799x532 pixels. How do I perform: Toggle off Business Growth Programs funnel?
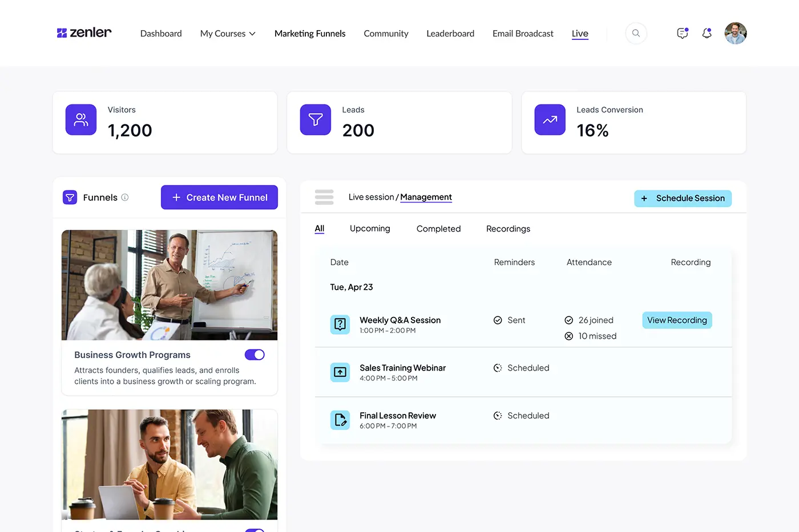pyautogui.click(x=255, y=355)
